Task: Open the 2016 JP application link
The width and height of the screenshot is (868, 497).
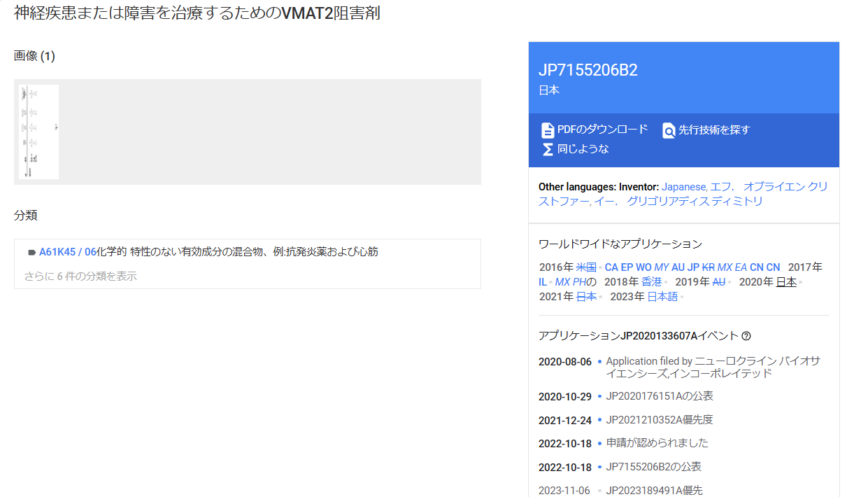Action: pyautogui.click(x=693, y=267)
